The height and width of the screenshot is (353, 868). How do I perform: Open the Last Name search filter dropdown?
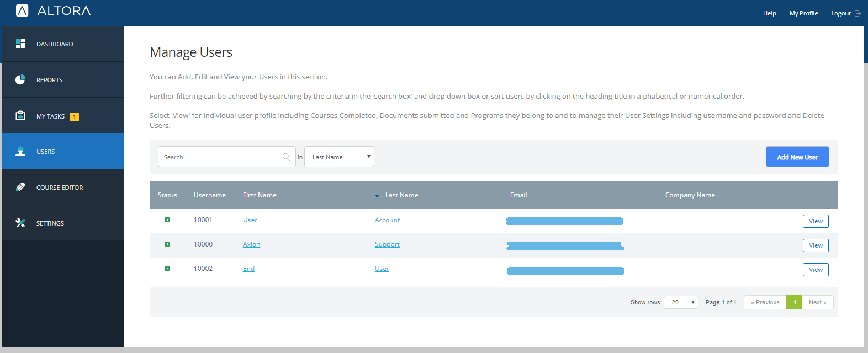[339, 157]
